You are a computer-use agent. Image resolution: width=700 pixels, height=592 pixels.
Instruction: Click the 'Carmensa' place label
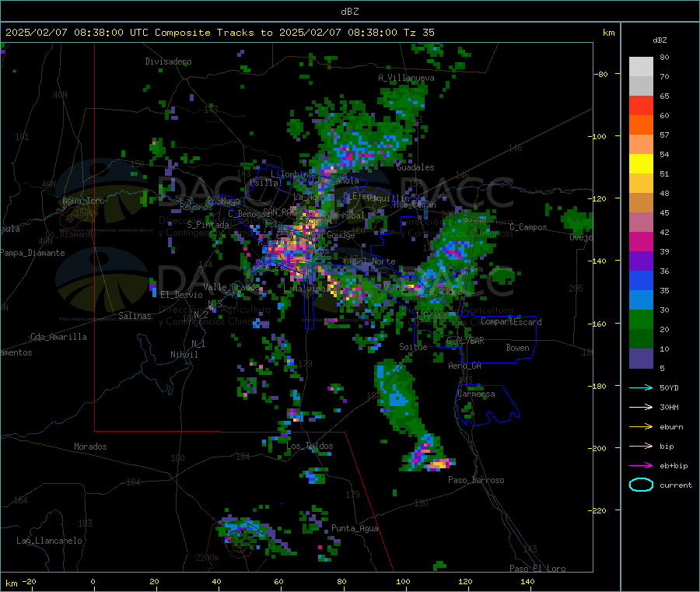pos(476,394)
